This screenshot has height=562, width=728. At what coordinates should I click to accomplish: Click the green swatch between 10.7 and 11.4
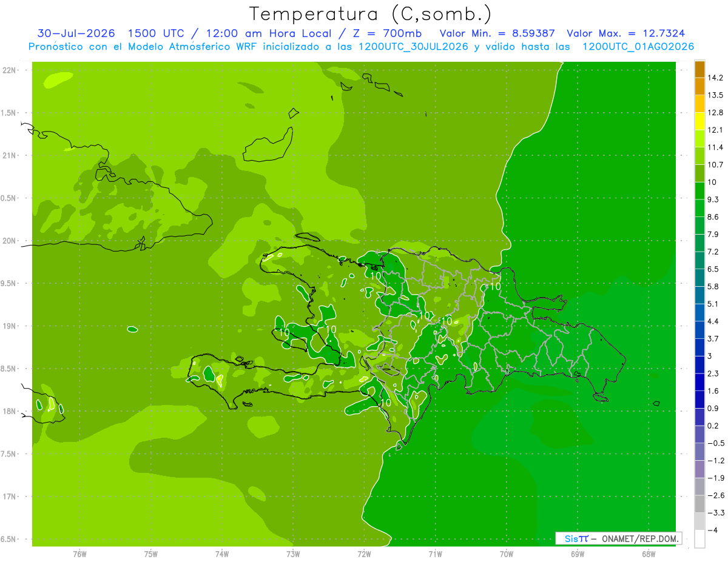pos(699,156)
